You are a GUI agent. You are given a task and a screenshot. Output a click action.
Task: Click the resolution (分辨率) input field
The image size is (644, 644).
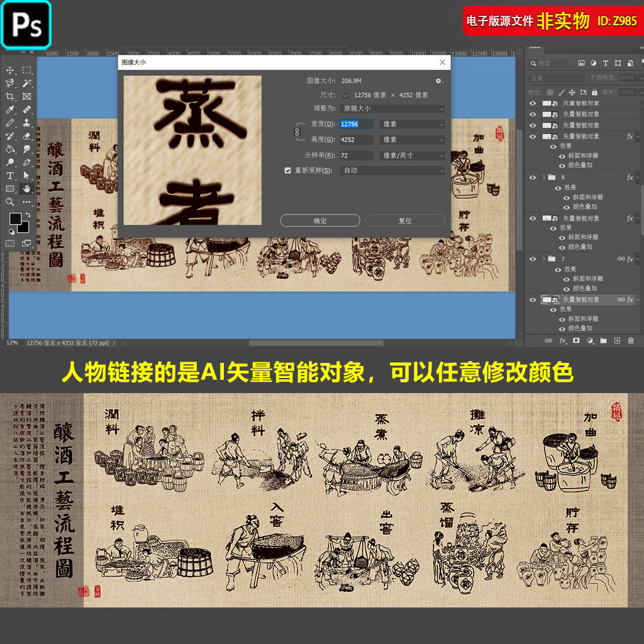(356, 155)
